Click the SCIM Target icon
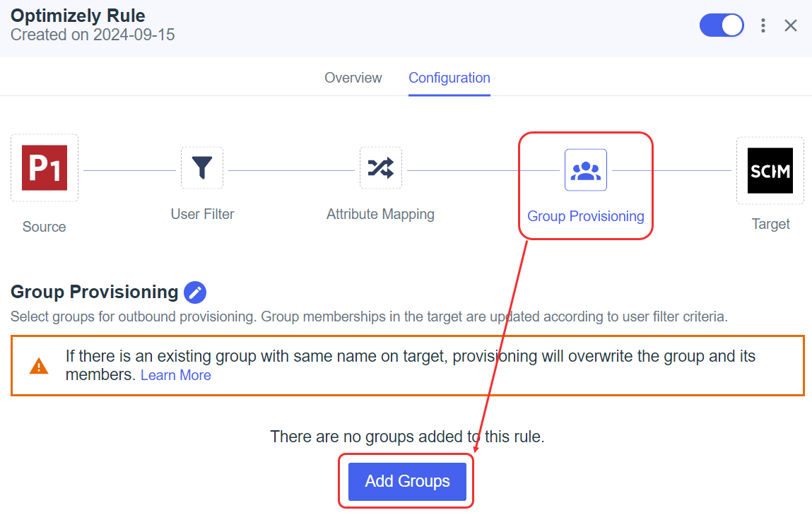Screen dimensions: 812x515 (x=770, y=170)
